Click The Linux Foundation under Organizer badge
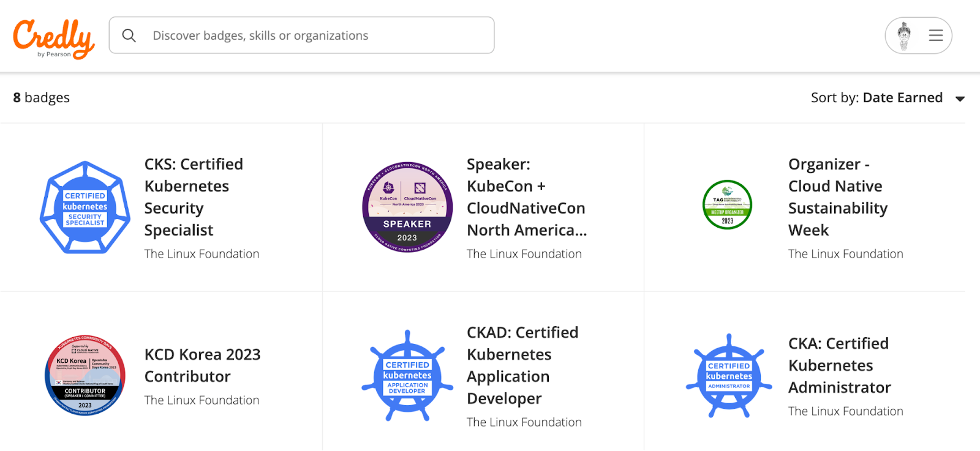This screenshot has height=451, width=980. click(846, 254)
